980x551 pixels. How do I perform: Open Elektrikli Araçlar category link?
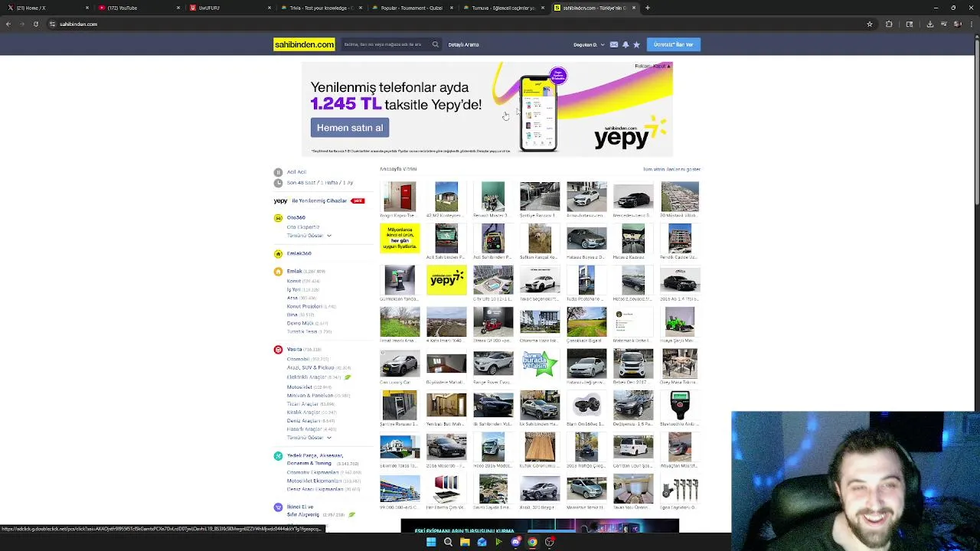[306, 377]
